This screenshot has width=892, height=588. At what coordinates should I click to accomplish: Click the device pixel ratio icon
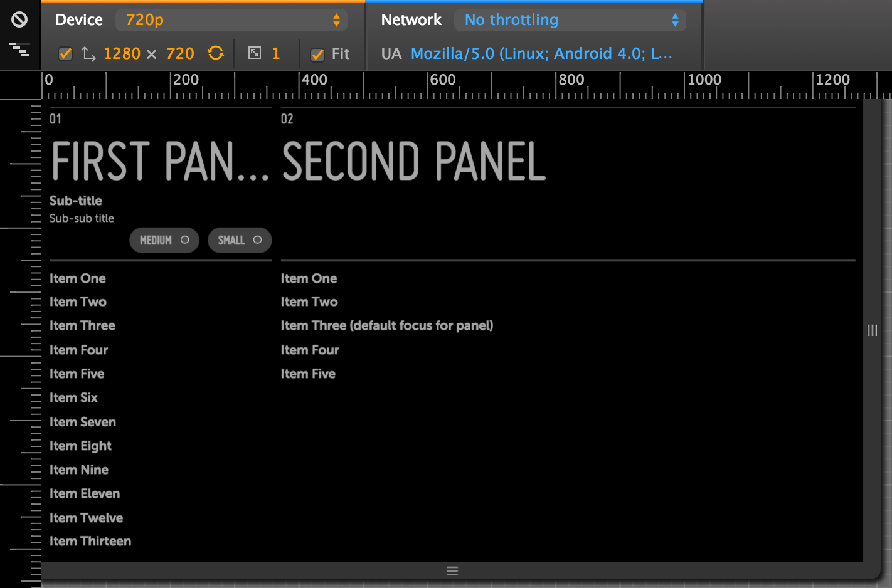coord(255,53)
